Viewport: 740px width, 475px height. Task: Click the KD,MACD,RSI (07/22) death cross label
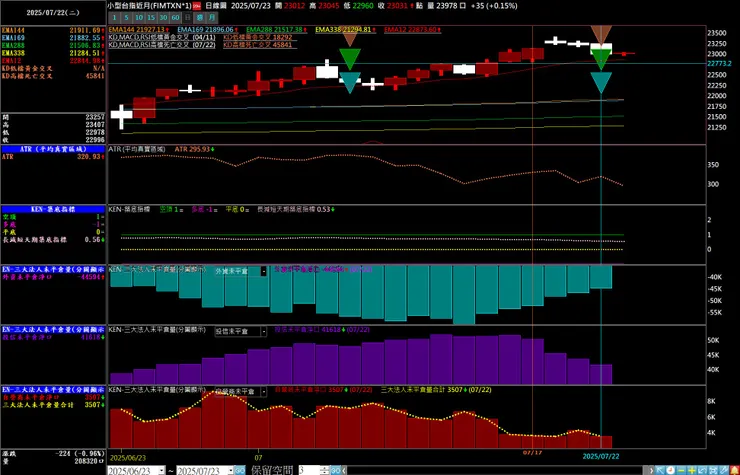pyautogui.click(x=162, y=45)
